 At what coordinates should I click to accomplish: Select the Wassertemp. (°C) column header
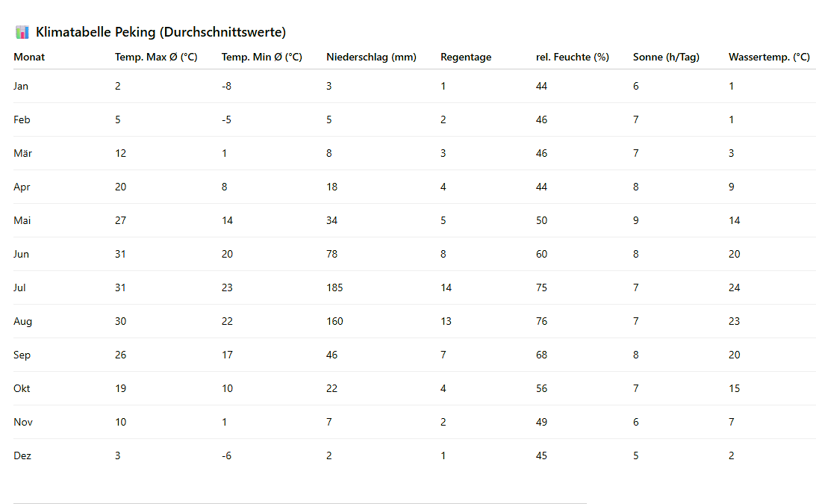[x=769, y=57]
